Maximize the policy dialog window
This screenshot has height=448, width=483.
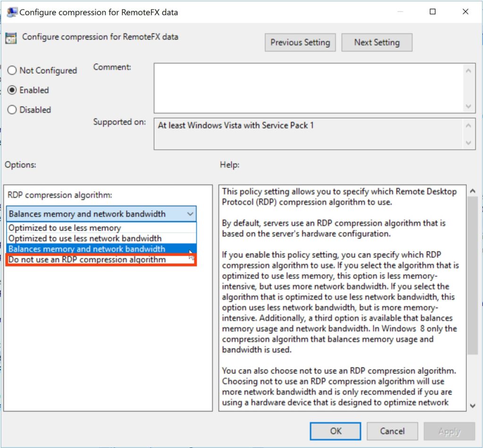click(433, 12)
